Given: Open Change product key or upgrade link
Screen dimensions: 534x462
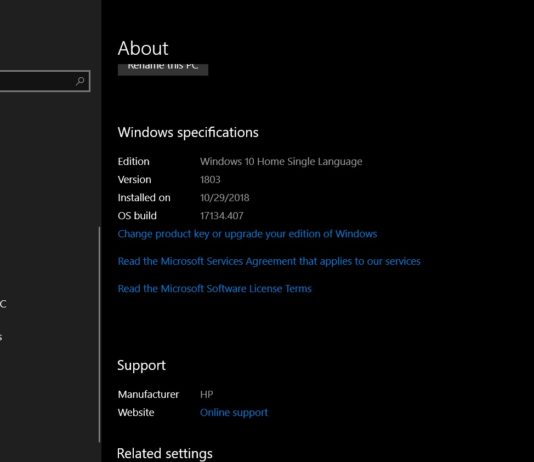Looking at the screenshot, I should click(247, 234).
